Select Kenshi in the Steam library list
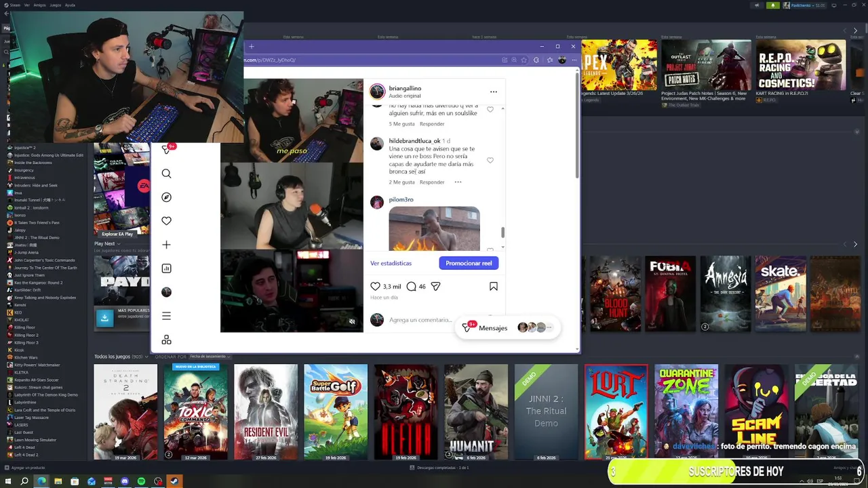868x488 pixels. tap(19, 305)
